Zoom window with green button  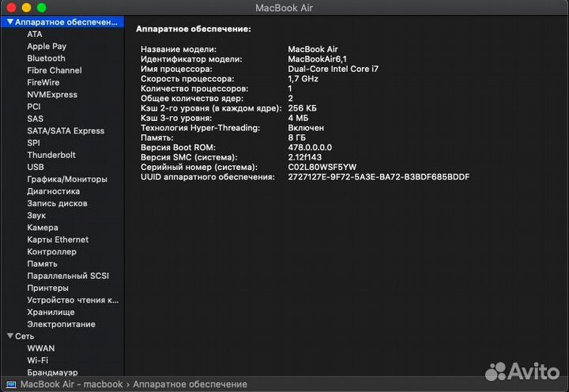click(42, 7)
